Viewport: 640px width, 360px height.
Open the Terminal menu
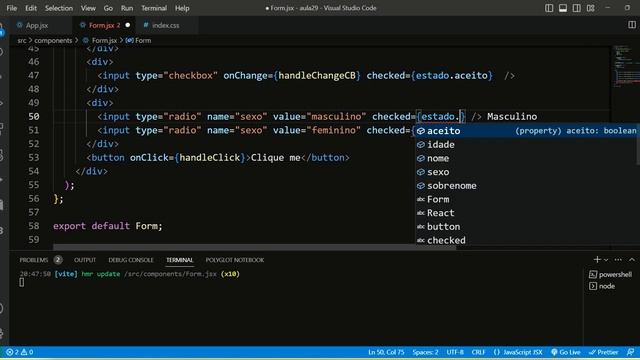pos(154,8)
